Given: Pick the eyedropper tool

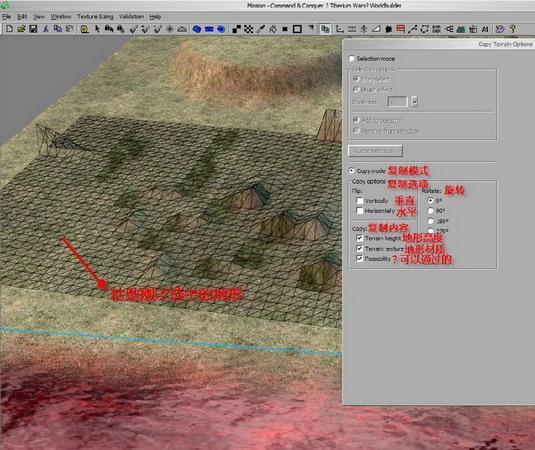Looking at the screenshot, I should tap(261, 29).
